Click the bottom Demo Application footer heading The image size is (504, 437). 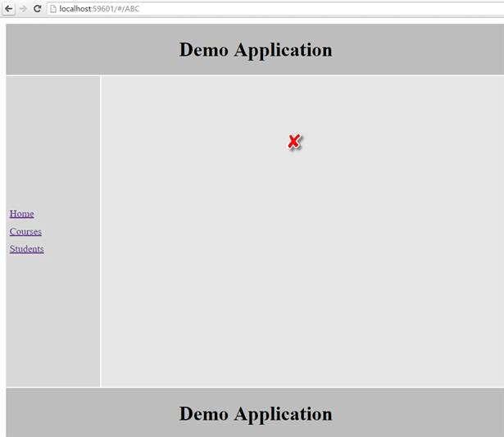point(256,414)
